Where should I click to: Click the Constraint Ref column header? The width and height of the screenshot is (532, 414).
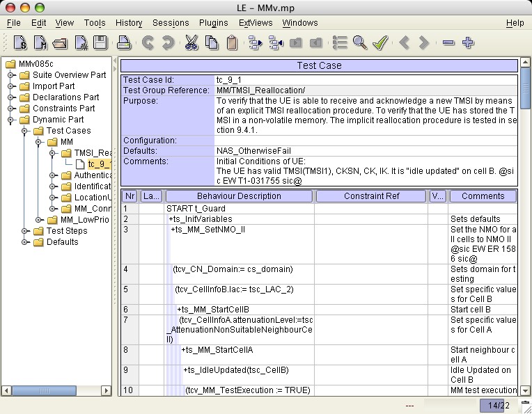[372, 196]
